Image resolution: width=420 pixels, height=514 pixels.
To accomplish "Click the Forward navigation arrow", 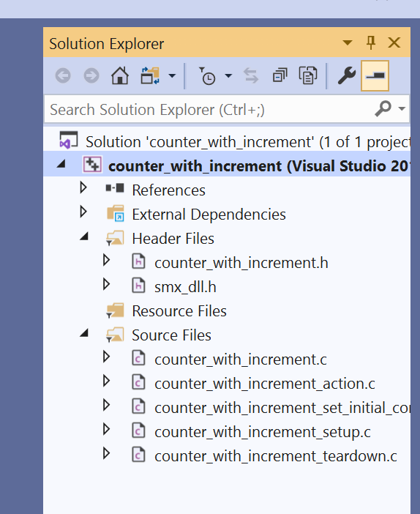I will coord(91,75).
